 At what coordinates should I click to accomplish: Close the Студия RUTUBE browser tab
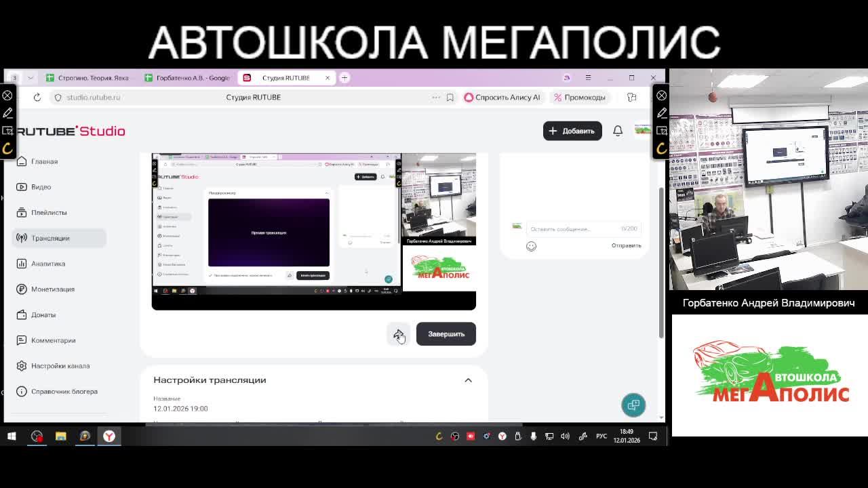tap(328, 78)
